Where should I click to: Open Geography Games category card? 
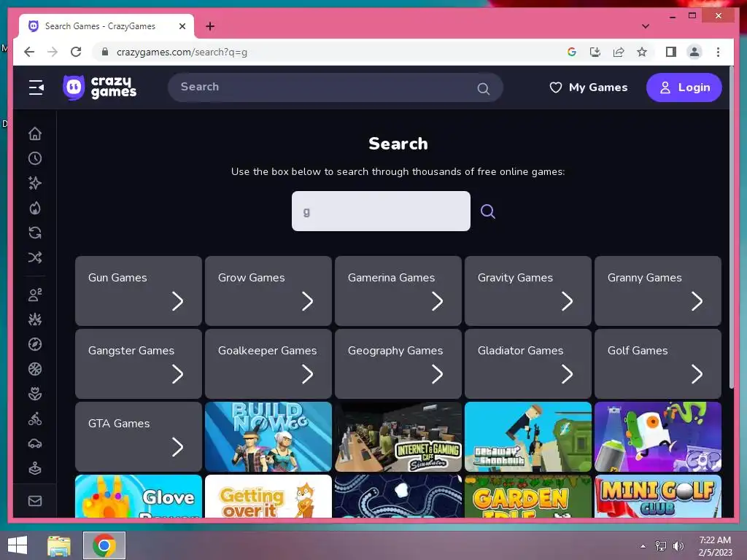398,364
